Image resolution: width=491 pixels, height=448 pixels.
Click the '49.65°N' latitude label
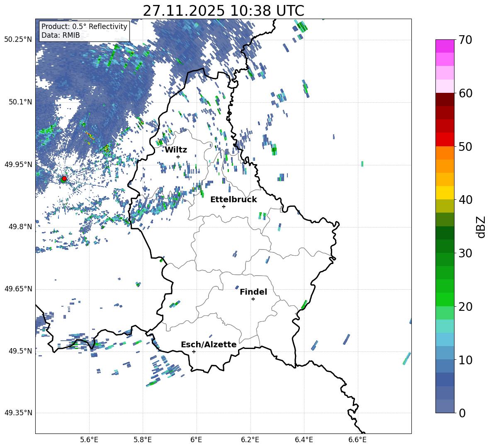[18, 289]
